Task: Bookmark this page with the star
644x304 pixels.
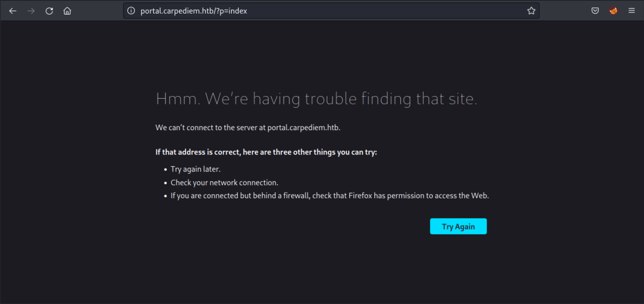Action: click(531, 11)
